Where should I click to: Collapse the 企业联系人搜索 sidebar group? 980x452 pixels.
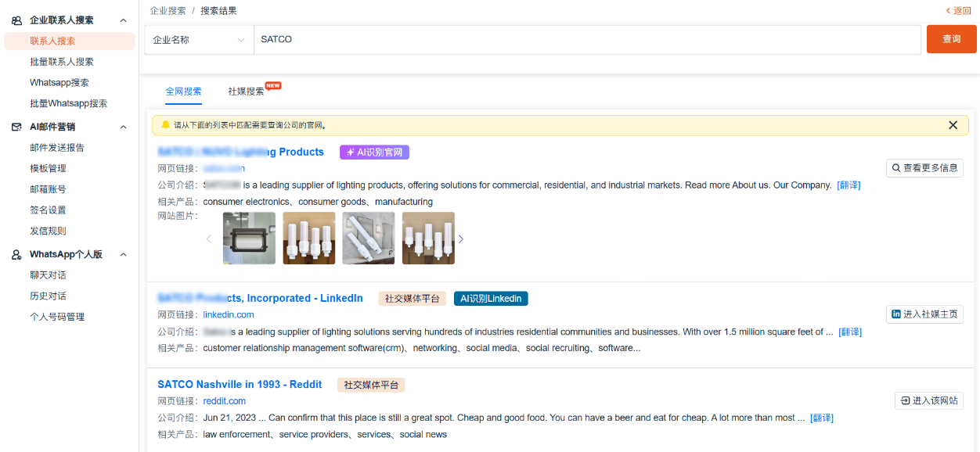click(123, 20)
